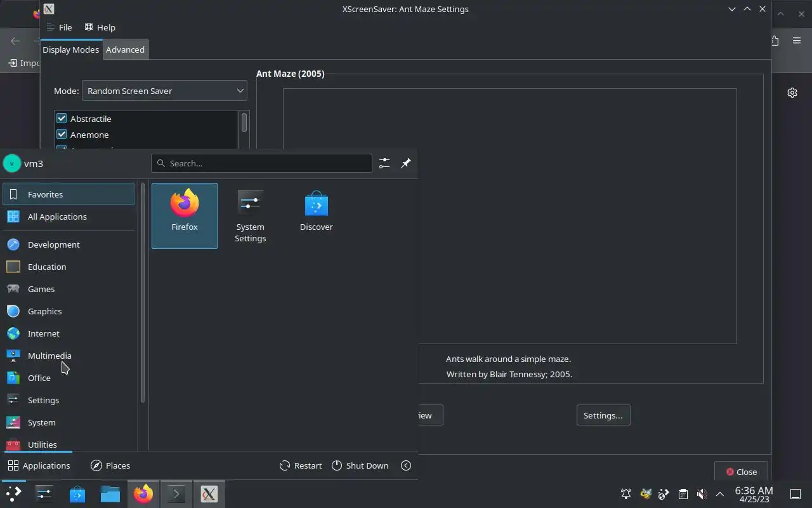Open Konsole terminal from the taskbar
This screenshot has width=812, height=508.
(176, 494)
